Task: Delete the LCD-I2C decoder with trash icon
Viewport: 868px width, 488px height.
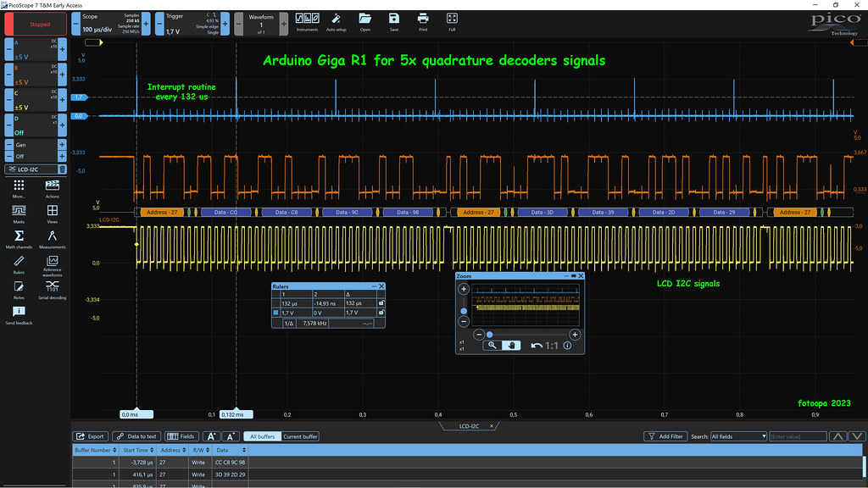Action: 63,169
